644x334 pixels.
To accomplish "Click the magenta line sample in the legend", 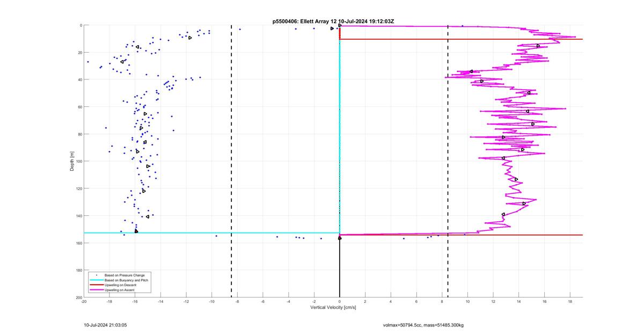I will [96, 290].
